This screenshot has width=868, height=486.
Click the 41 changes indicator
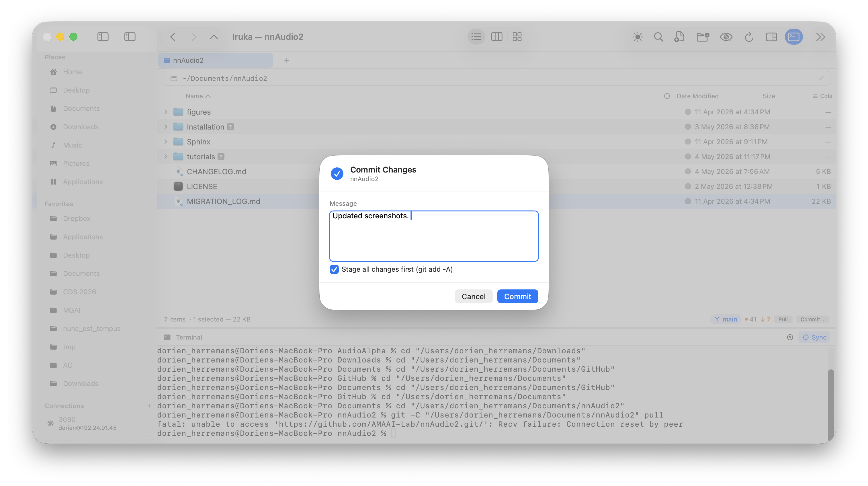coord(750,319)
